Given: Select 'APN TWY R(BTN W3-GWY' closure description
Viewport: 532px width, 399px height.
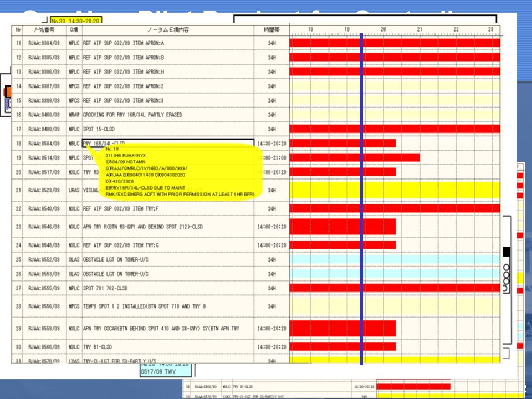Looking at the screenshot, I should pyautogui.click(x=143, y=227).
